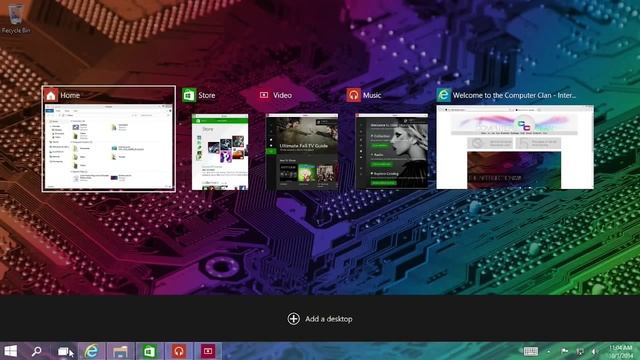Toggle Task View button on taskbar
Screen dimensions: 640x360
[63, 351]
